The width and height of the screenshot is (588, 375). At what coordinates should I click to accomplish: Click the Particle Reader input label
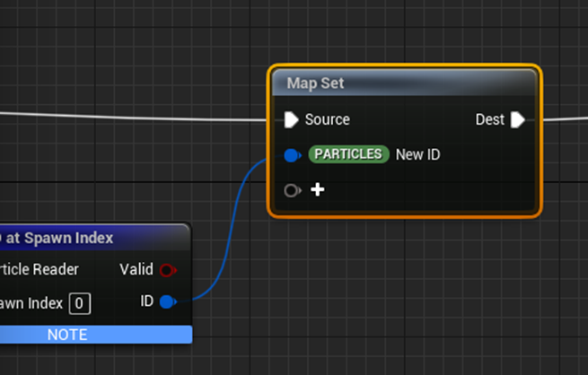pyautogui.click(x=39, y=269)
